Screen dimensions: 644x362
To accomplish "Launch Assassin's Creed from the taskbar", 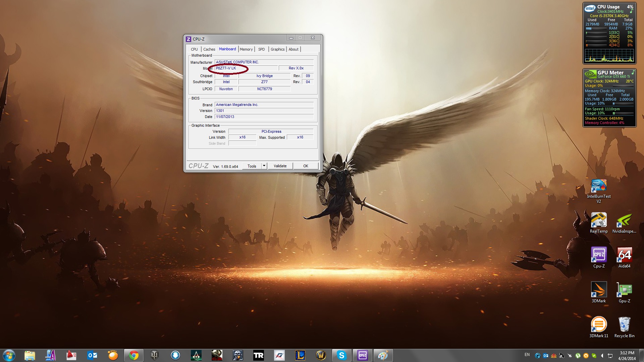I will point(196,355).
